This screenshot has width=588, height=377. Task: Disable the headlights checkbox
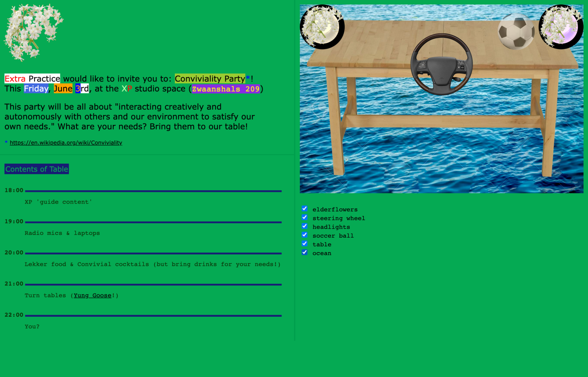pyautogui.click(x=305, y=226)
